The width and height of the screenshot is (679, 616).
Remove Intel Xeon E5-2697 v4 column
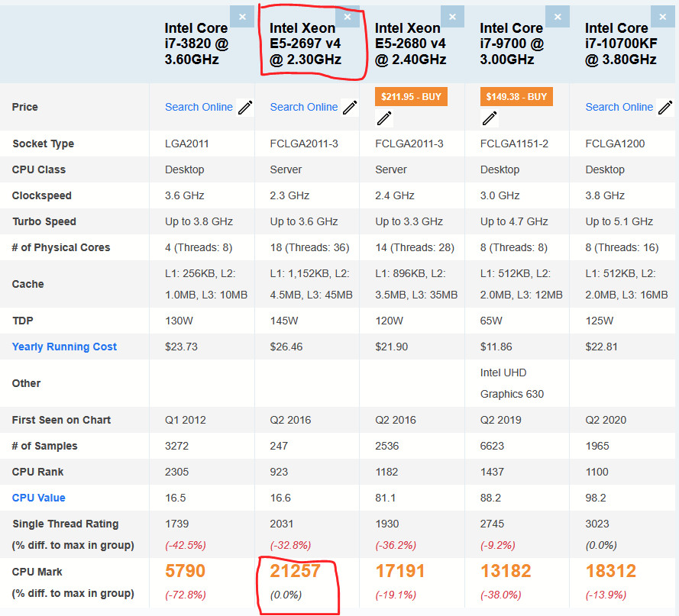click(348, 17)
